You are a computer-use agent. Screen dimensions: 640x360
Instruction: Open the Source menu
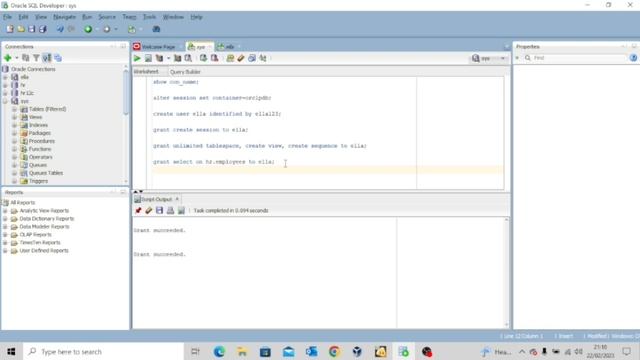[107, 17]
